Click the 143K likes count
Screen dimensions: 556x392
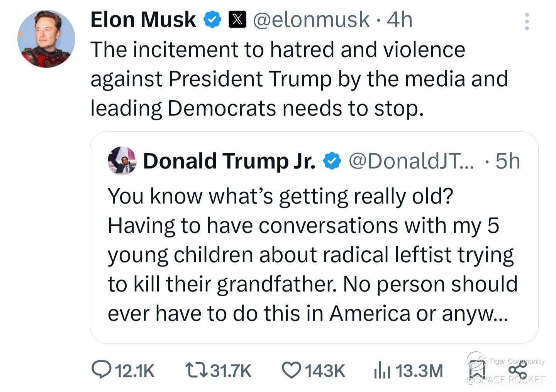point(325,371)
